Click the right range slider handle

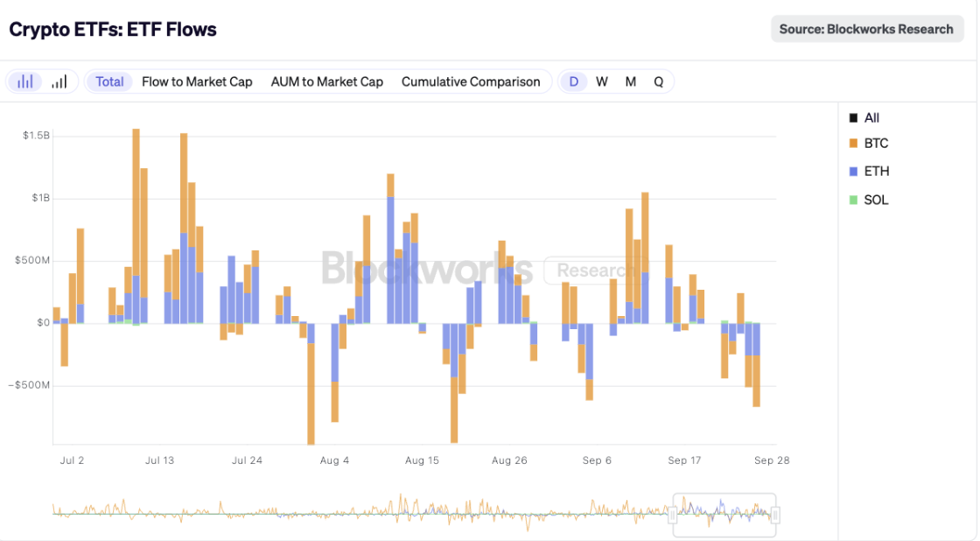[x=774, y=516]
